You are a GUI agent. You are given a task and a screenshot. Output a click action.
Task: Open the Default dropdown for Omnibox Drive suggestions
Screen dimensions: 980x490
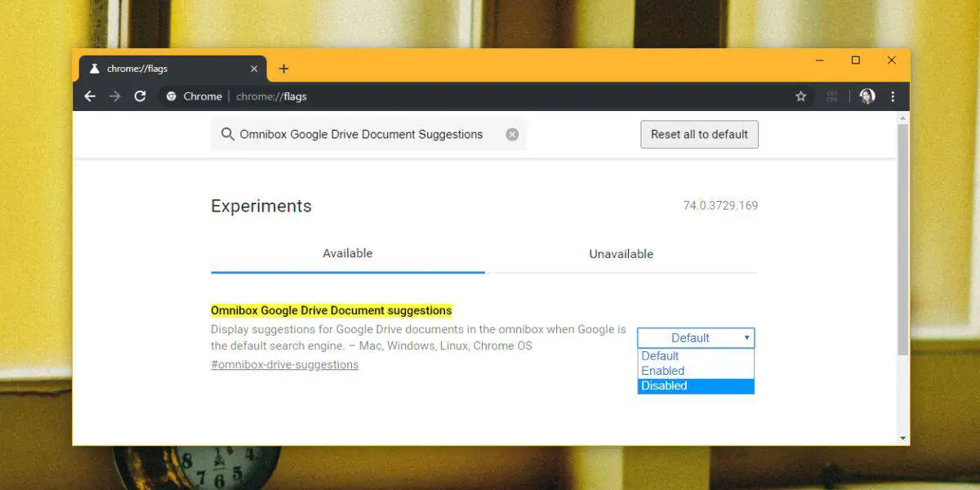pos(696,338)
